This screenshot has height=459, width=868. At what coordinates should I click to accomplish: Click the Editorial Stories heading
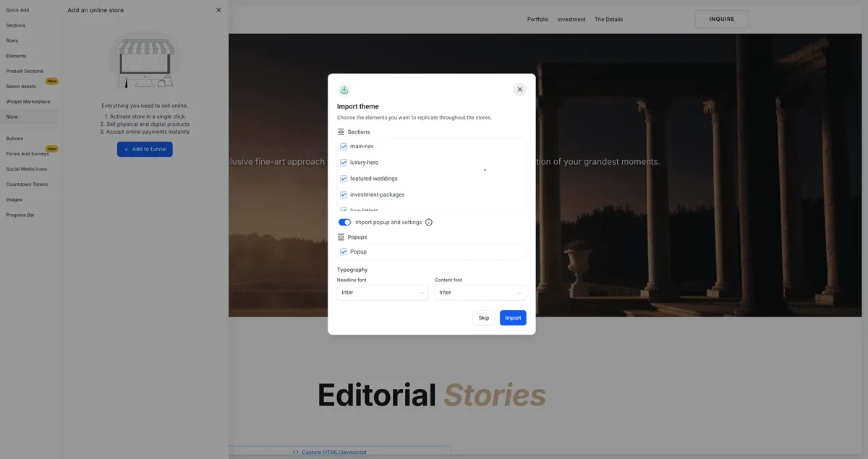coord(432,395)
